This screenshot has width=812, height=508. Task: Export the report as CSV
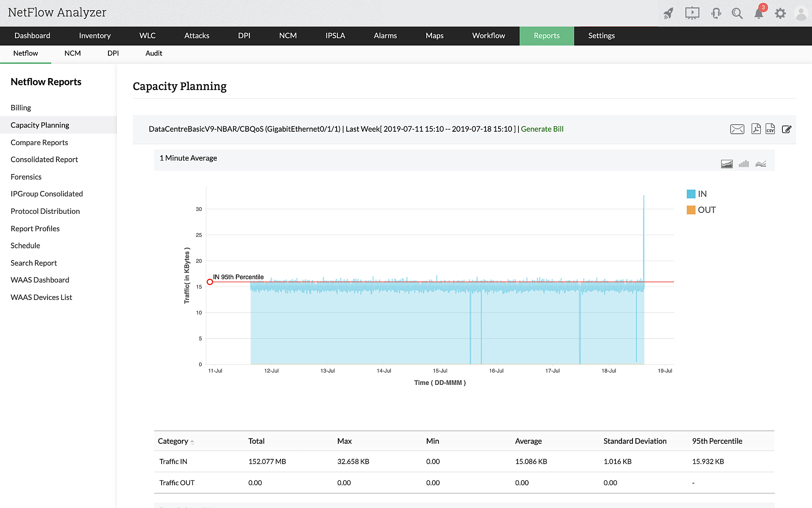click(x=770, y=129)
